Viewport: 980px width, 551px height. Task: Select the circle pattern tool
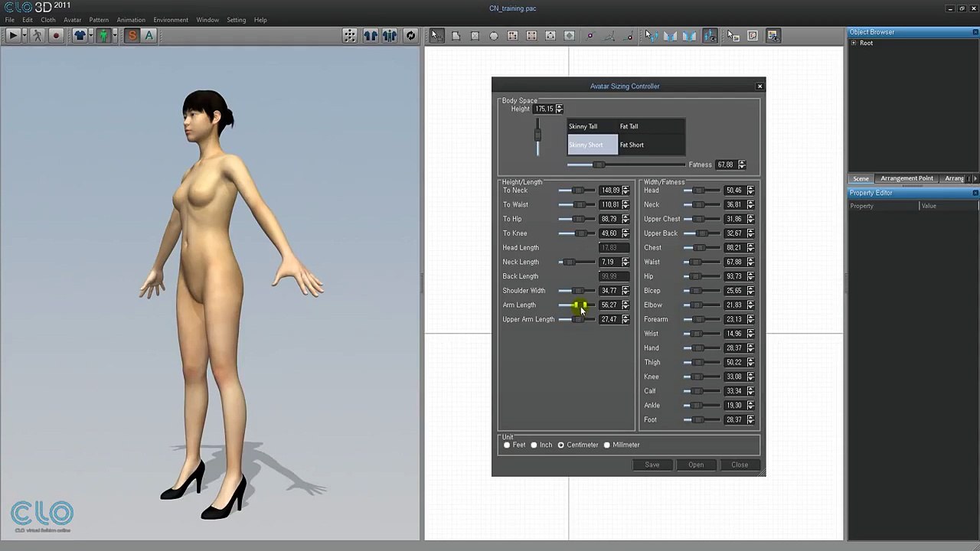(x=494, y=35)
